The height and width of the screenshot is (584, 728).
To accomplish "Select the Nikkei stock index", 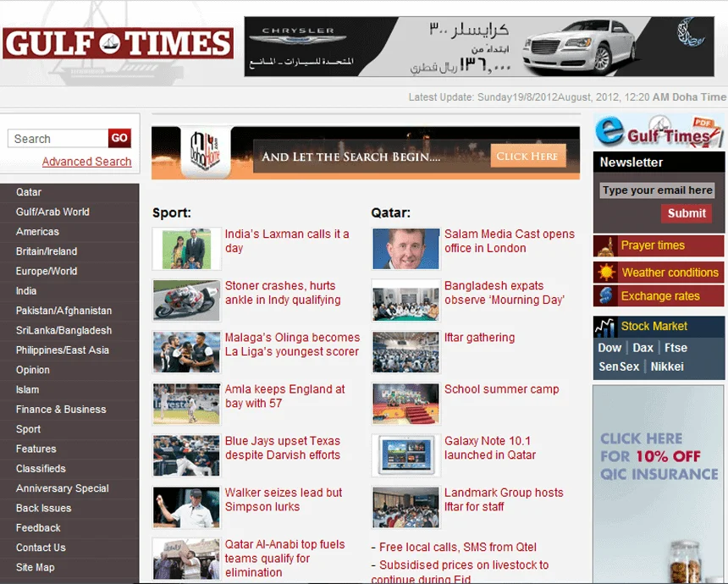I will [x=667, y=366].
